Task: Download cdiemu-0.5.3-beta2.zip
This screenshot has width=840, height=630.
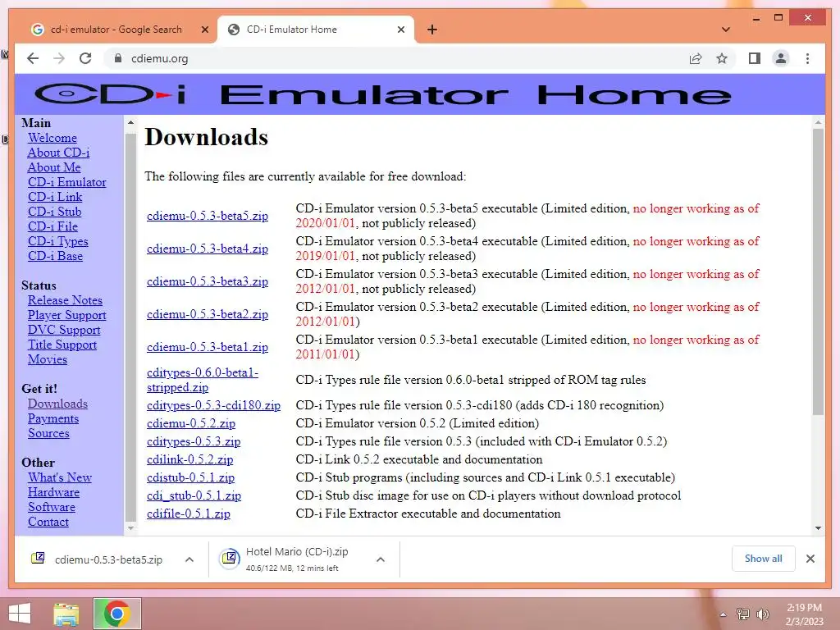Action: tap(208, 314)
